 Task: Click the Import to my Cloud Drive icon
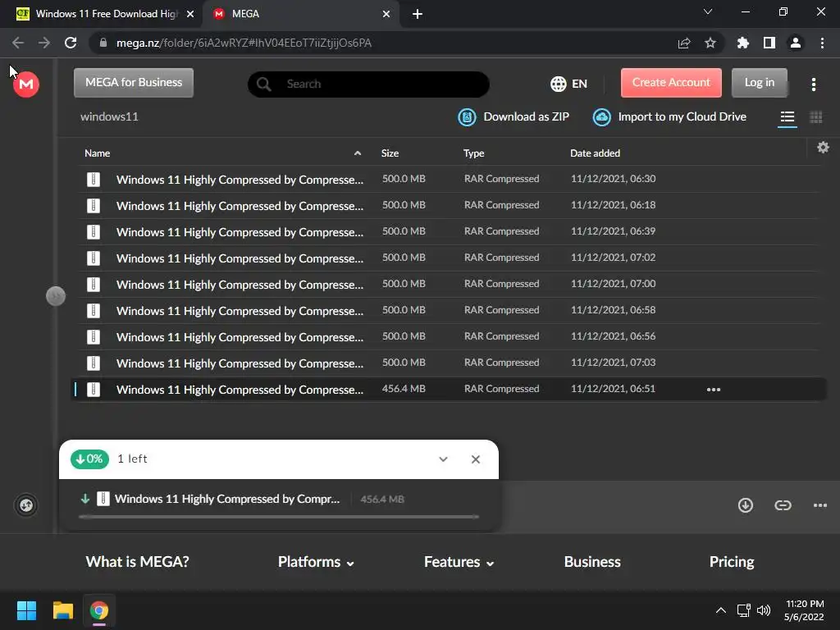click(x=601, y=116)
